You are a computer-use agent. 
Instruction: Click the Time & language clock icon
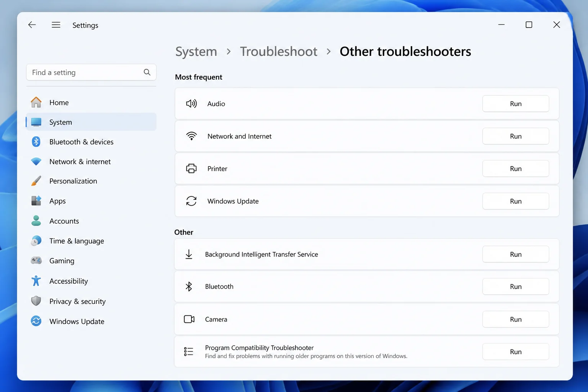[x=36, y=240]
